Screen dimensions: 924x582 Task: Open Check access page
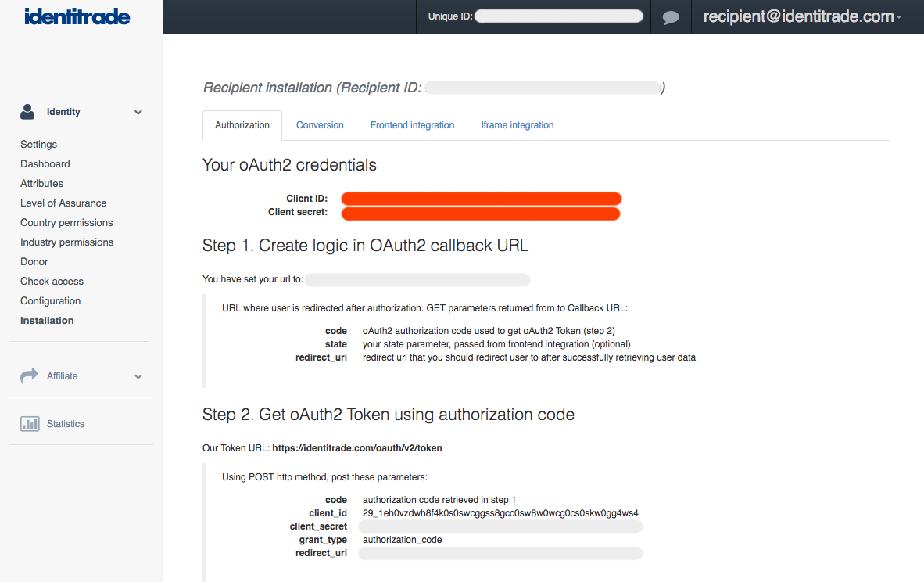pos(52,282)
